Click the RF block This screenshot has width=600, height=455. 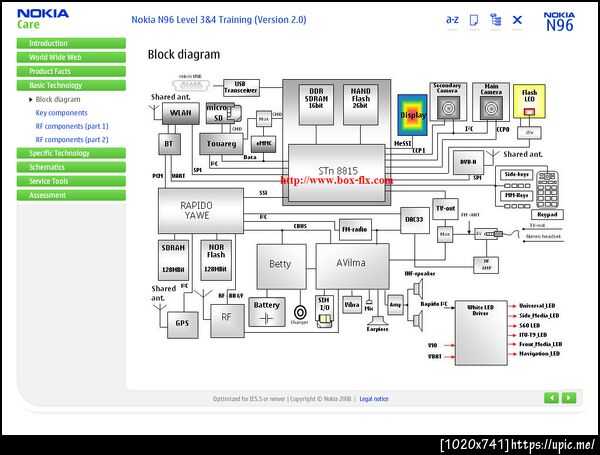click(227, 321)
